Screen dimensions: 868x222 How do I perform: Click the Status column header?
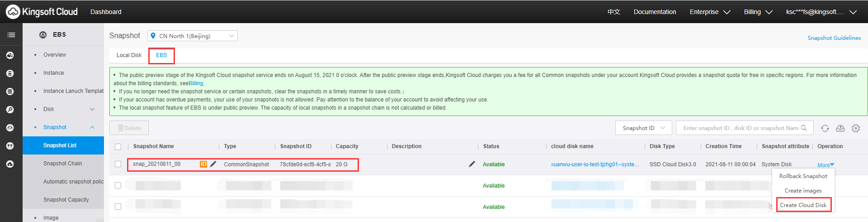491,146
